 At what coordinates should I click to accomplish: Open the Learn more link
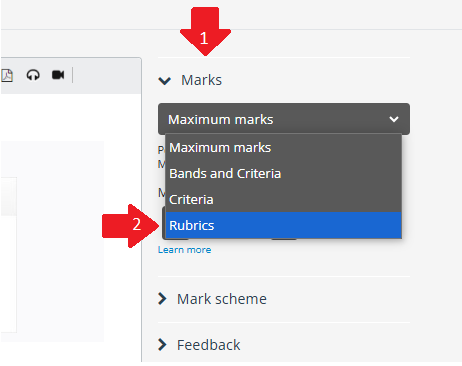tap(184, 250)
